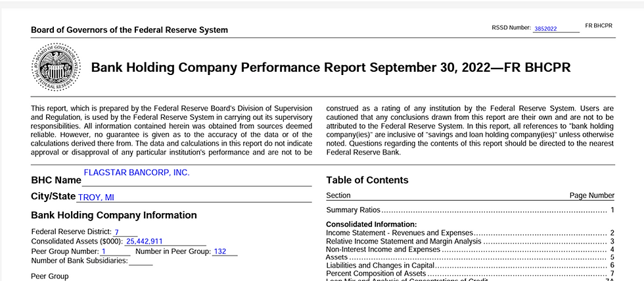Open Relative Income Statement and Margin Analysis
Image resolution: width=644 pixels, height=281 pixels.
click(x=471, y=241)
